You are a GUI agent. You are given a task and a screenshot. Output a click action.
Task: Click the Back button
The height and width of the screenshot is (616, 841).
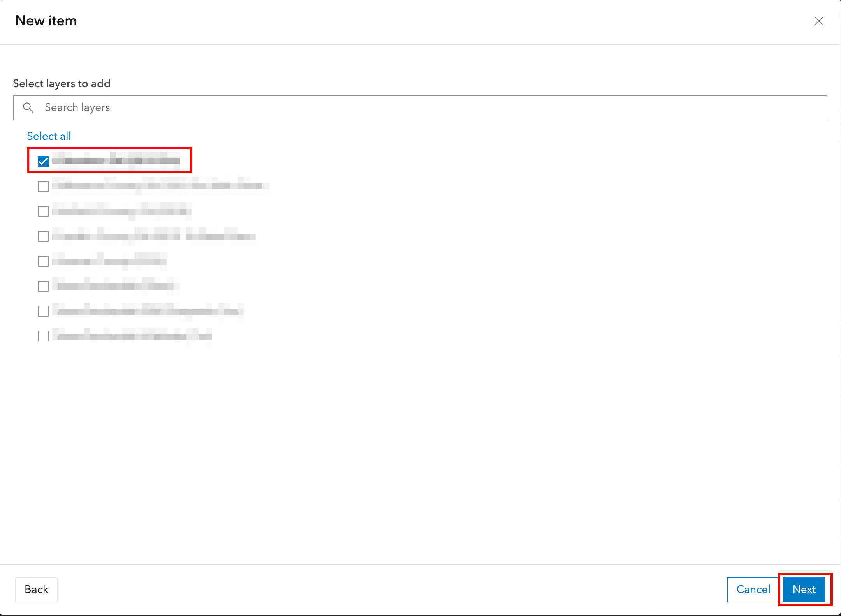36,590
